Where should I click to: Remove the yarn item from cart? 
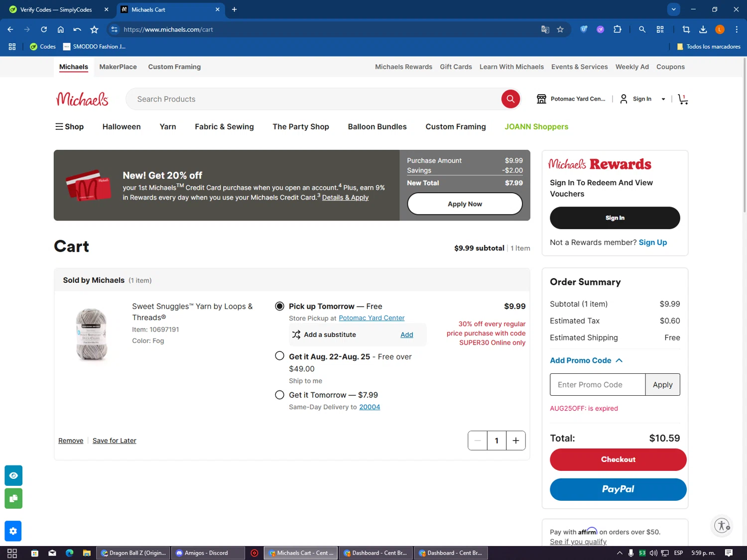[x=71, y=441]
